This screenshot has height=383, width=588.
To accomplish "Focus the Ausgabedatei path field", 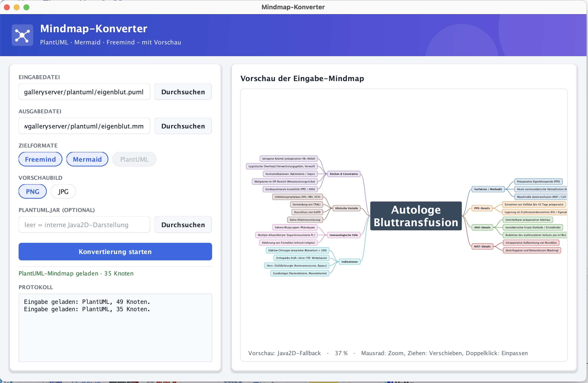I will click(x=84, y=126).
